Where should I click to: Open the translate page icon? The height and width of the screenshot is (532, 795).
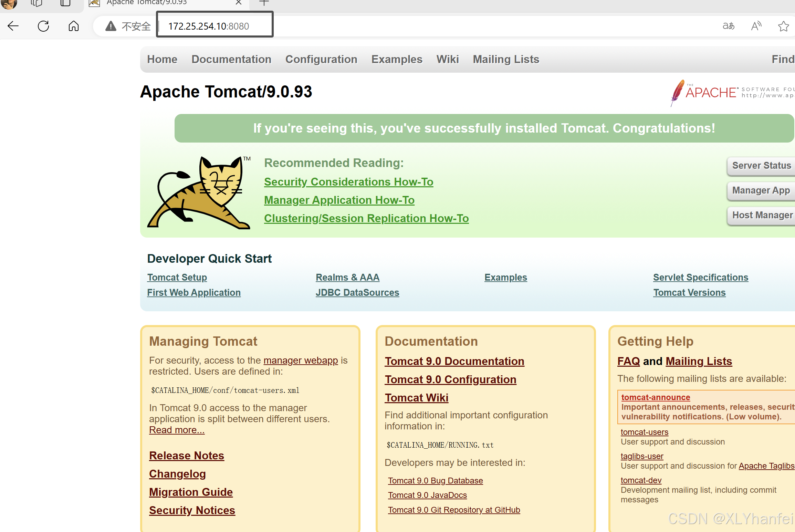point(728,26)
